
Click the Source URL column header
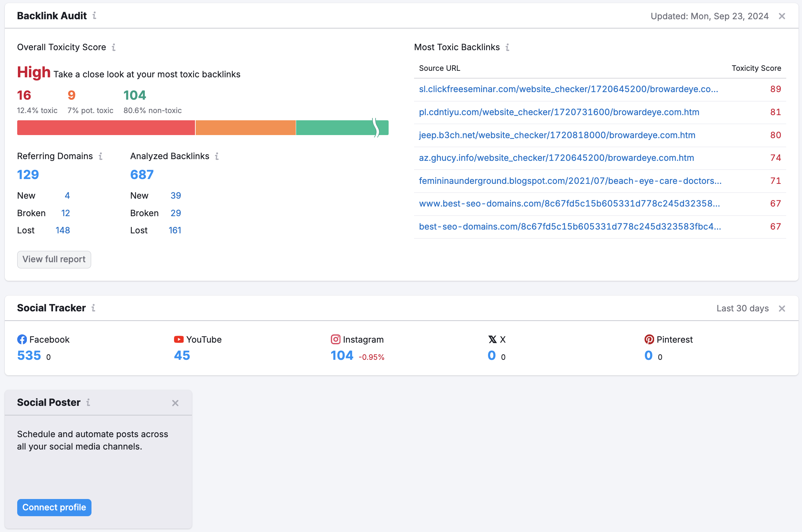pos(440,68)
